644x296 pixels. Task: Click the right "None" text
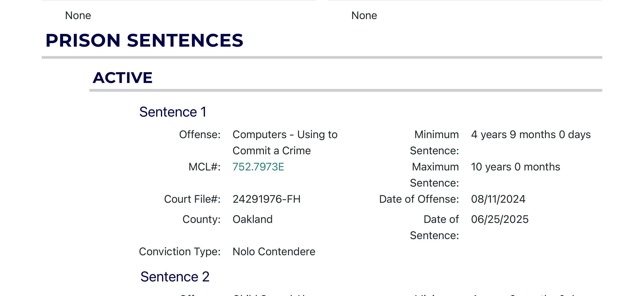point(364,15)
